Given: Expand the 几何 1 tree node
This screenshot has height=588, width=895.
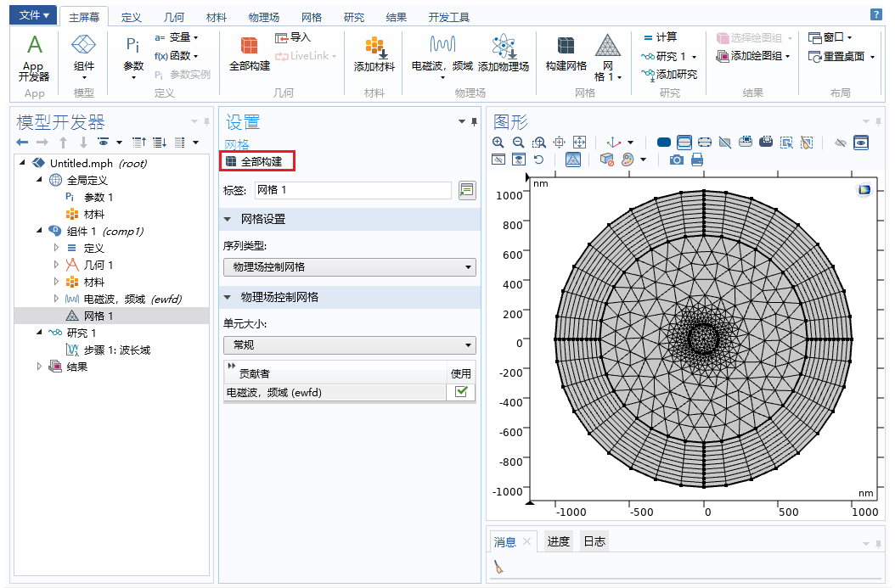Looking at the screenshot, I should [x=57, y=265].
